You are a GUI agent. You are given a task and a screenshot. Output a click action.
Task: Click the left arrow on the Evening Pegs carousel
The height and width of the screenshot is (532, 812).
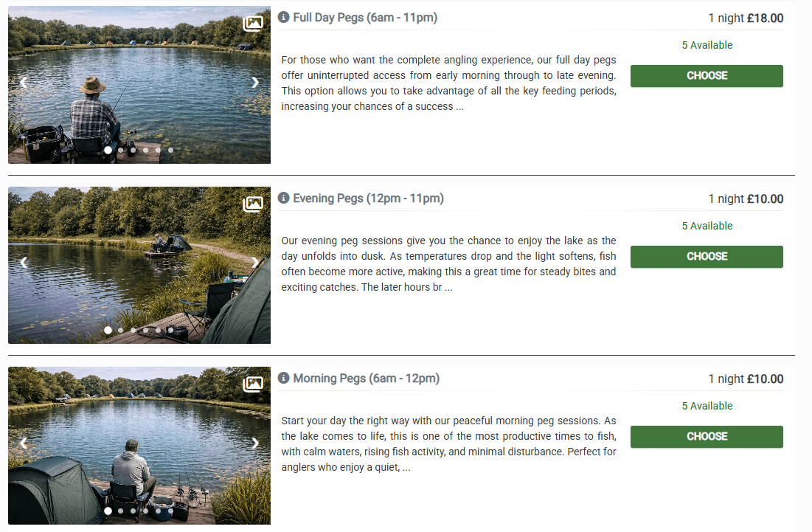[x=23, y=263]
